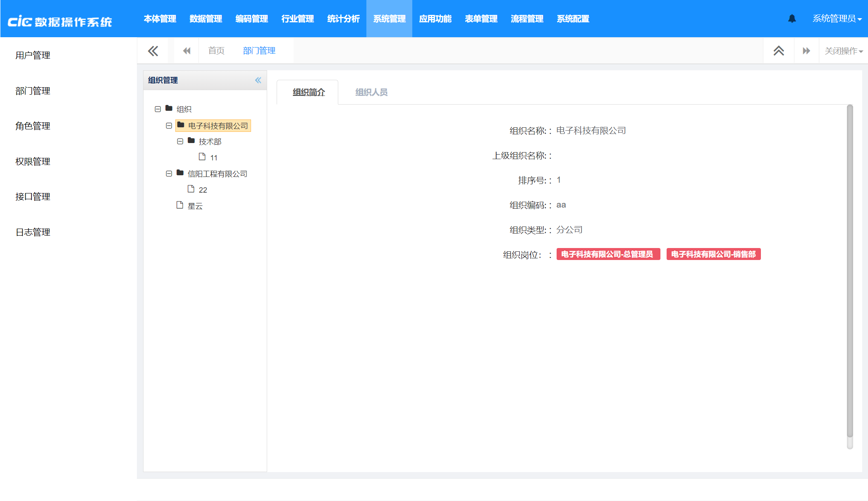Collapse the left sidebar with double-chevron icon
The height and width of the screenshot is (501, 868).
(x=153, y=51)
